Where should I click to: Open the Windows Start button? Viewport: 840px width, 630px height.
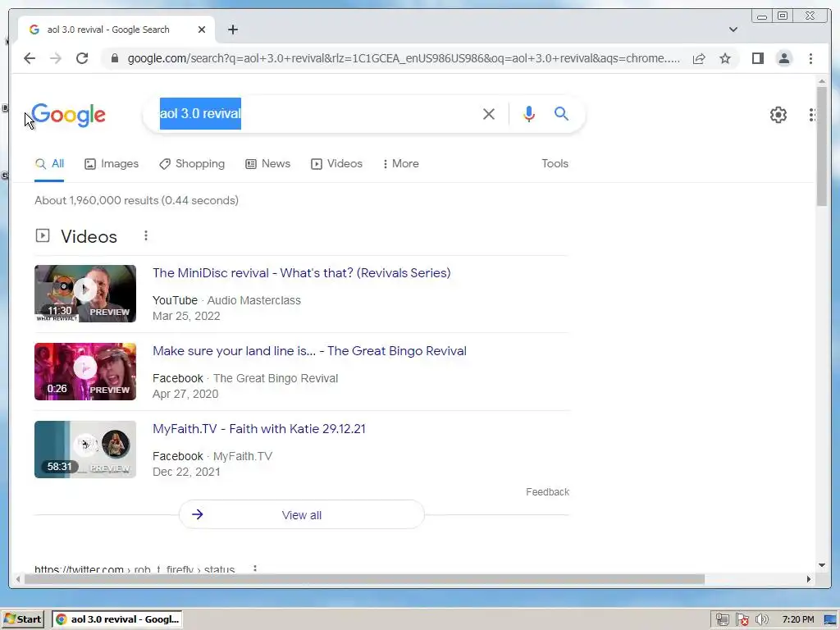tap(22, 619)
